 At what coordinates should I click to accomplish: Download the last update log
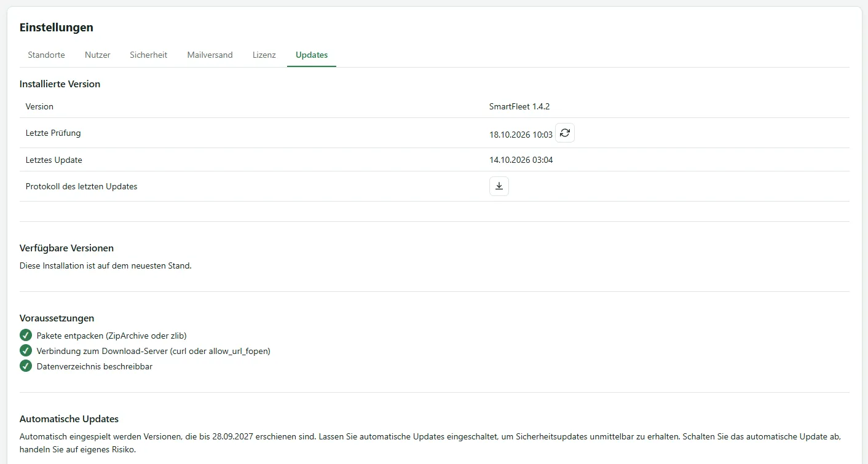pyautogui.click(x=499, y=186)
